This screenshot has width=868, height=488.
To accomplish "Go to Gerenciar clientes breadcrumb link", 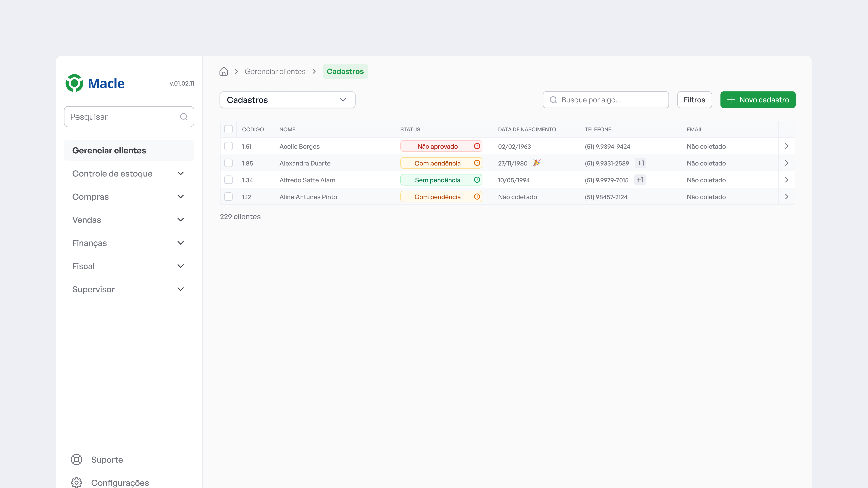I will [x=275, y=71].
